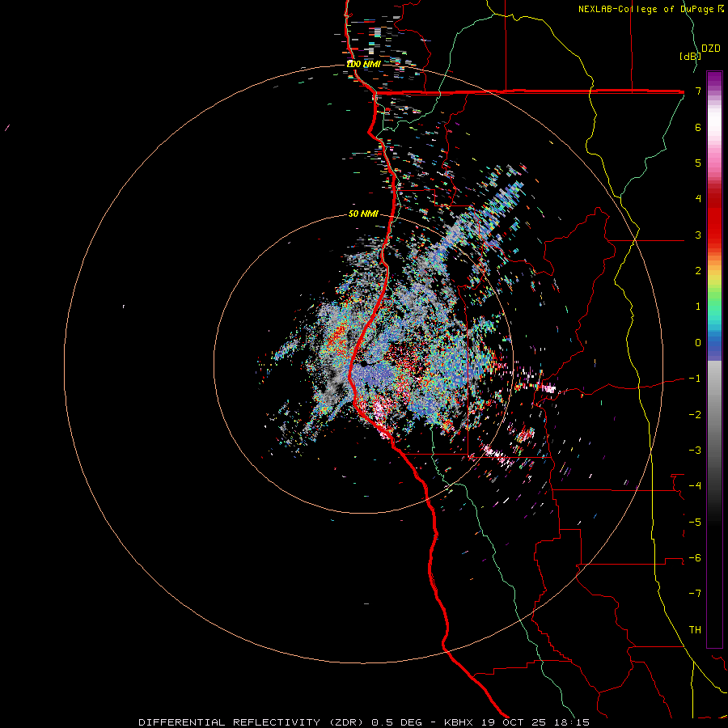728x728 pixels.
Task: Click the 7 value on the color scale
Action: (698, 91)
